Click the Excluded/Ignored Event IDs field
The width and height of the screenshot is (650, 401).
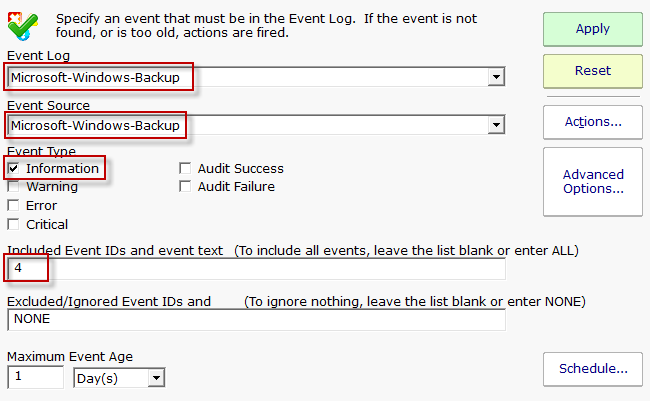pyautogui.click(x=255, y=319)
